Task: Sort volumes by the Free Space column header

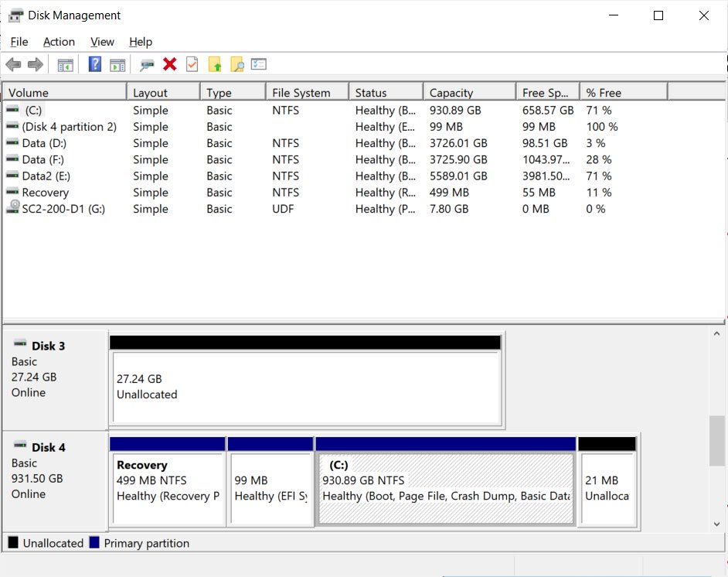Action: tap(546, 91)
